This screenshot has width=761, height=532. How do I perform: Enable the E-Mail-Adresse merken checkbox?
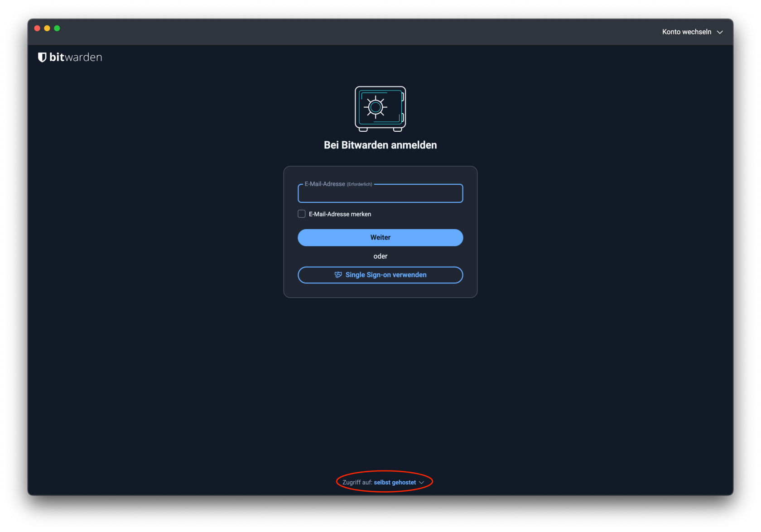click(x=301, y=214)
